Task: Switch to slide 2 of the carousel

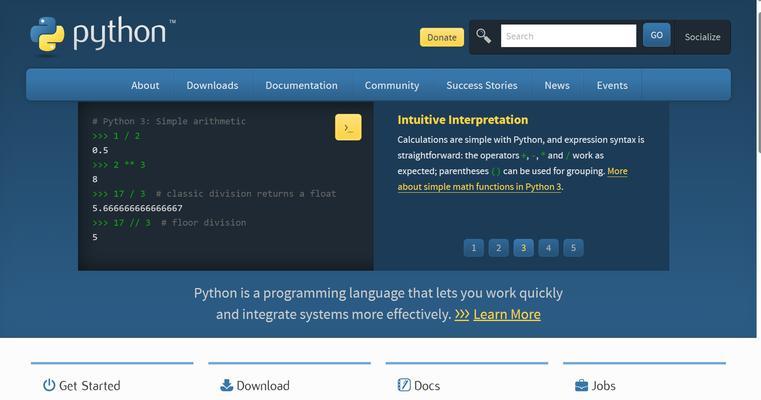Action: pyautogui.click(x=498, y=248)
